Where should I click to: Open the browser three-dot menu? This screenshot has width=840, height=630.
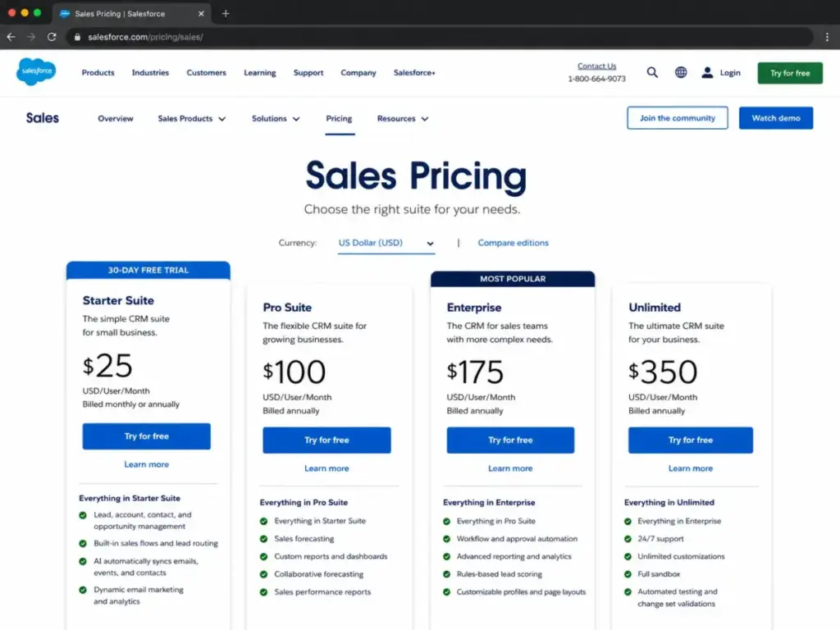pyautogui.click(x=827, y=37)
